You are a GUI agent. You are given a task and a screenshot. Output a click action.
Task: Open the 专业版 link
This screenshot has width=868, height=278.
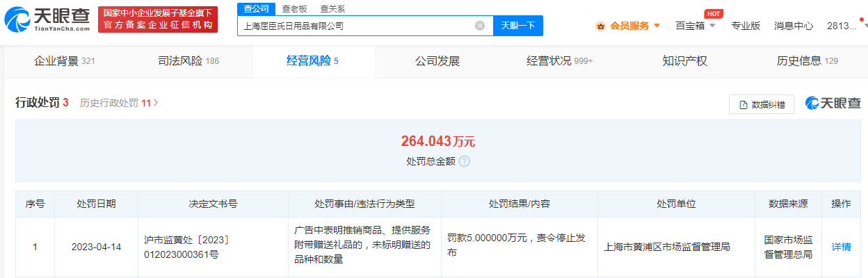click(x=745, y=26)
